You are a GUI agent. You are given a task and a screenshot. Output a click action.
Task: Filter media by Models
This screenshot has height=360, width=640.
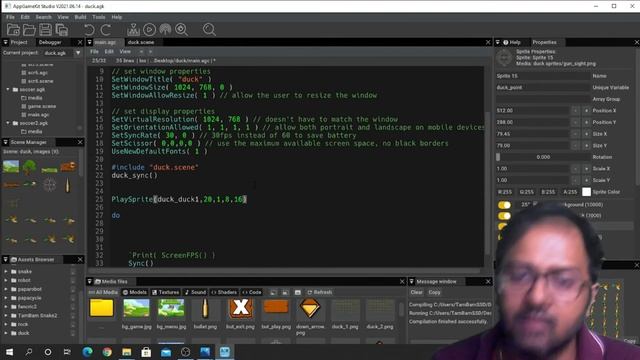click(x=135, y=292)
